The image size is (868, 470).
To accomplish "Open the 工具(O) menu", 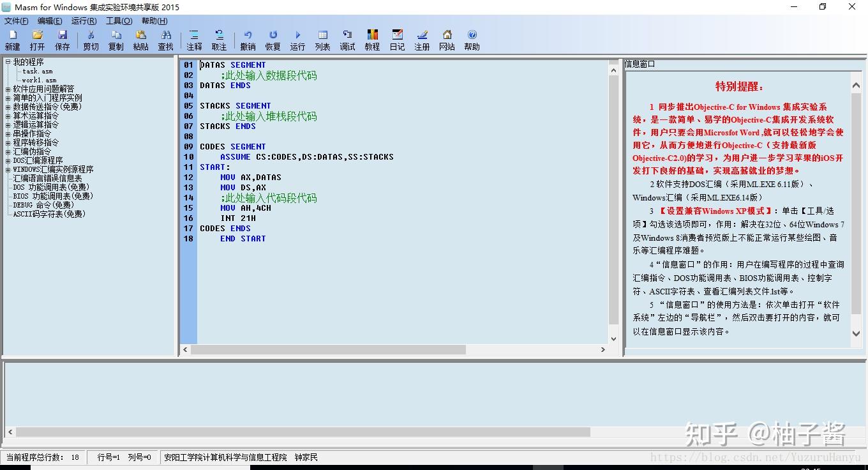I will tap(119, 20).
